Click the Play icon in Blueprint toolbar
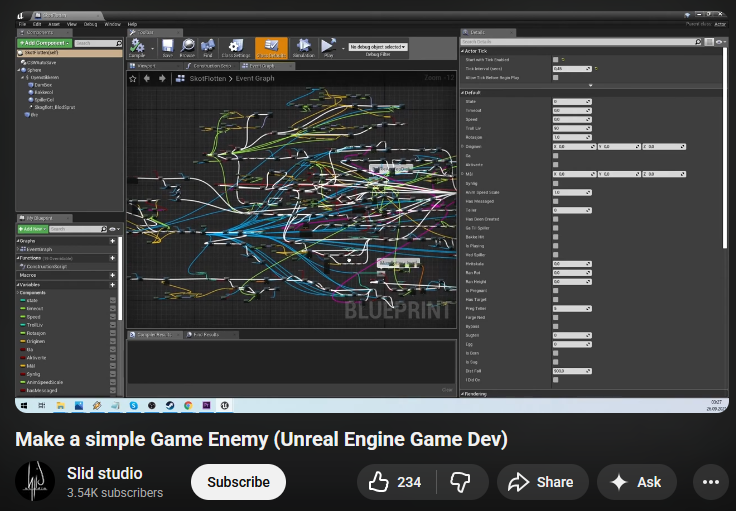Image resolution: width=736 pixels, height=511 pixels. click(328, 47)
